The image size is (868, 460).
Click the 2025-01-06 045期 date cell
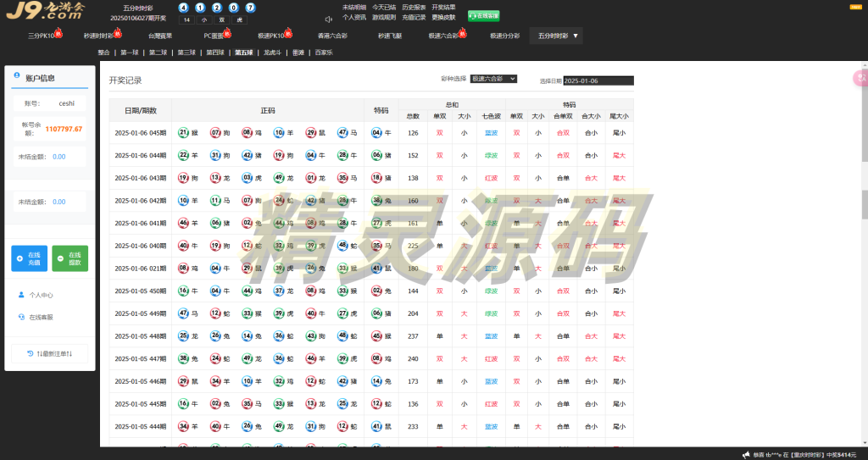pos(141,133)
